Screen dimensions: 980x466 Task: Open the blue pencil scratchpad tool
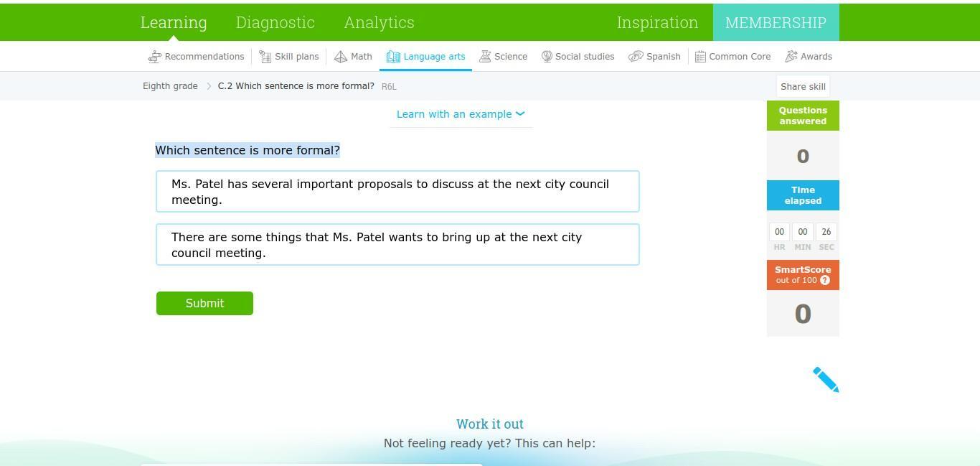point(826,380)
